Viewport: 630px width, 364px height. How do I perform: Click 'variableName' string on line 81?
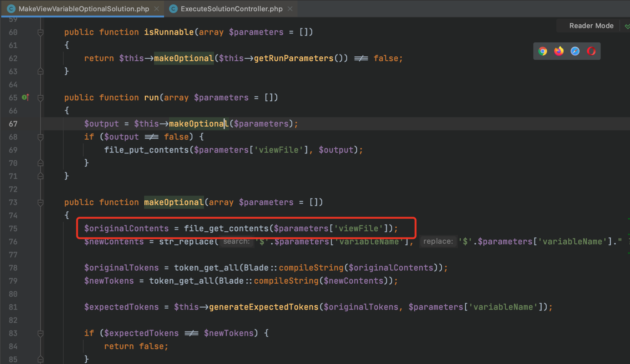(503, 307)
